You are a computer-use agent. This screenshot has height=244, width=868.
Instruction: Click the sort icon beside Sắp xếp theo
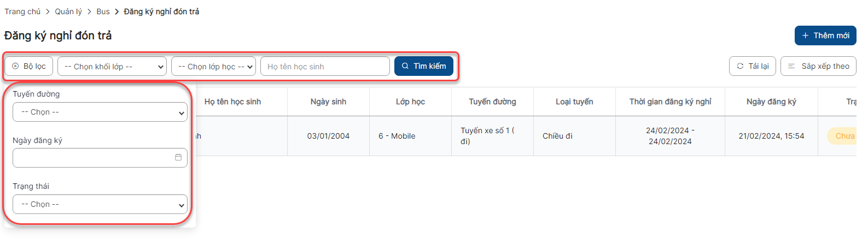791,66
